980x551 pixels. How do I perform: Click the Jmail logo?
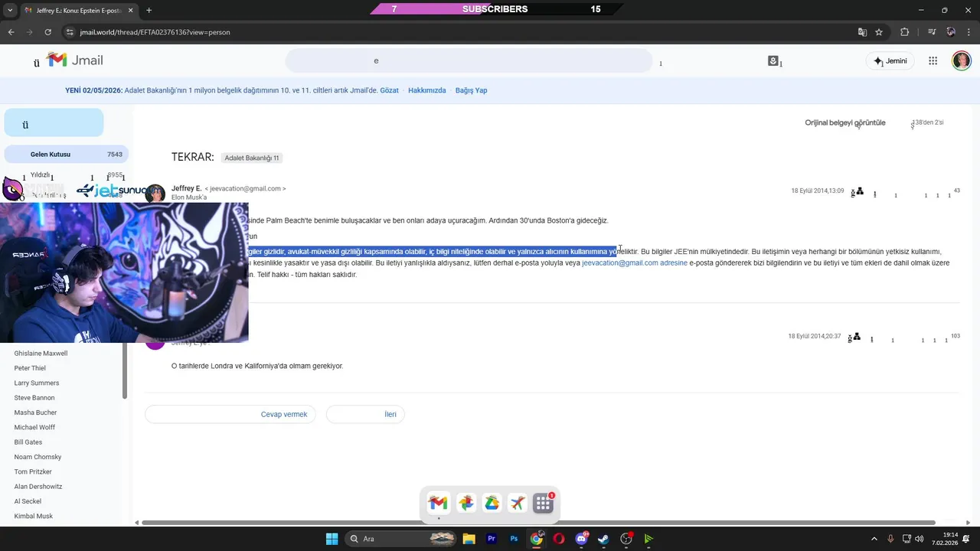[74, 60]
